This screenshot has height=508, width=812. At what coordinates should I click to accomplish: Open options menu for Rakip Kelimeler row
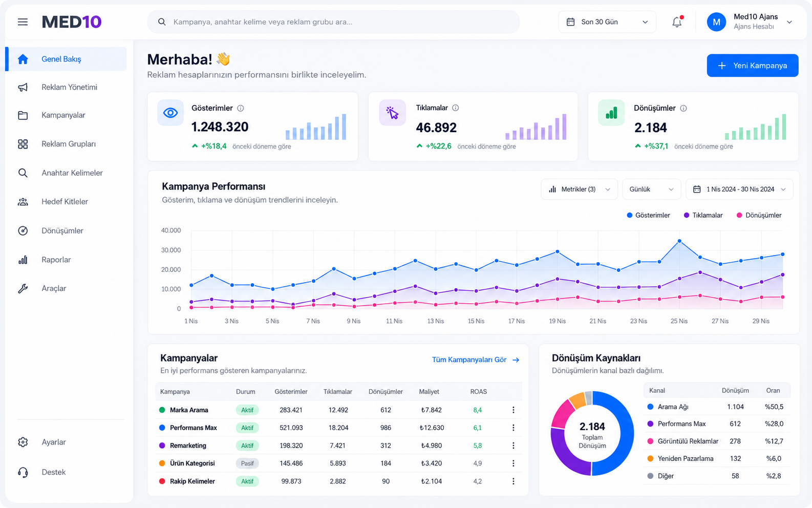(513, 481)
